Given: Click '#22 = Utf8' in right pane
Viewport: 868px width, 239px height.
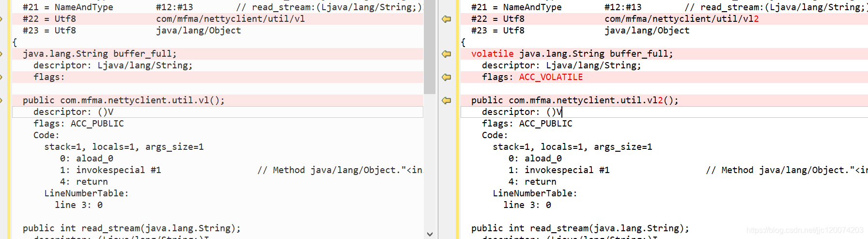Looking at the screenshot, I should coord(498,19).
